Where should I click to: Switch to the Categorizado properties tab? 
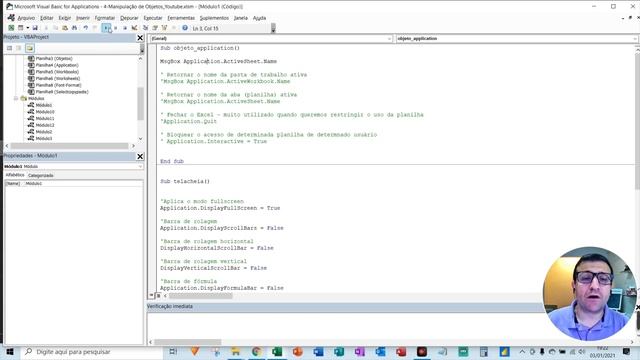click(41, 175)
